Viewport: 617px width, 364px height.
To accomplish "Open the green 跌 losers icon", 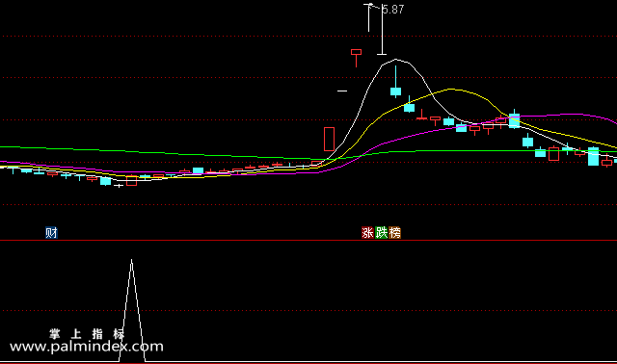I will click(382, 233).
